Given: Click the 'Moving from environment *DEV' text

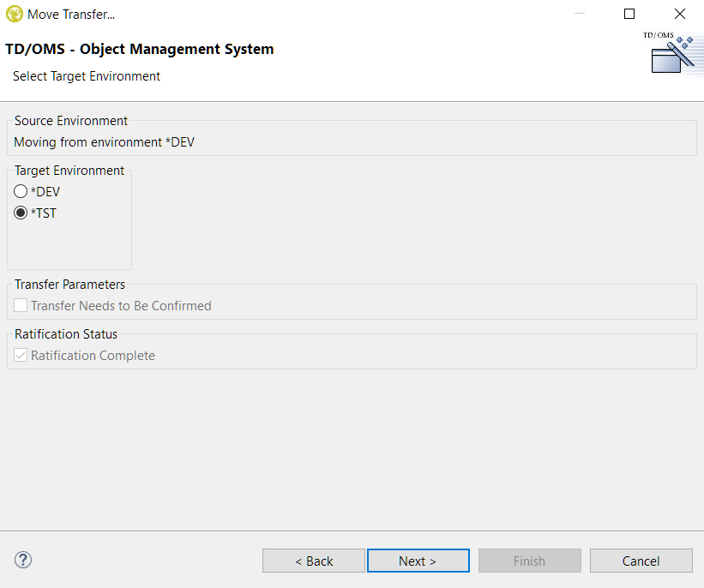Looking at the screenshot, I should pyautogui.click(x=104, y=142).
